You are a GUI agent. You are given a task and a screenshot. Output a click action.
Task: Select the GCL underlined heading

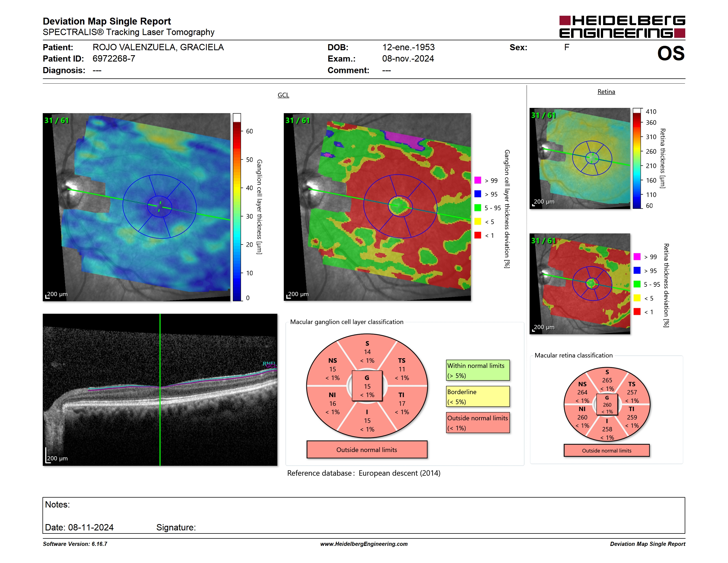pos(283,95)
